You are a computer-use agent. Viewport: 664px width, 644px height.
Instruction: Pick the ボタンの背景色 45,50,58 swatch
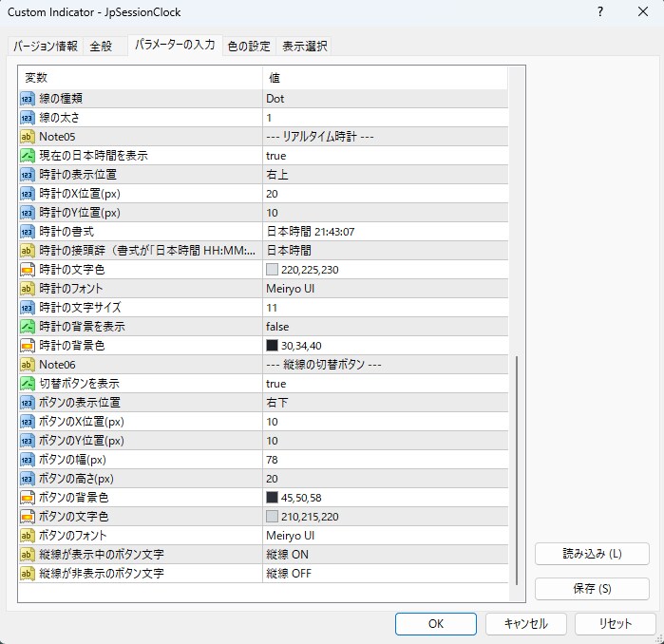[272, 498]
